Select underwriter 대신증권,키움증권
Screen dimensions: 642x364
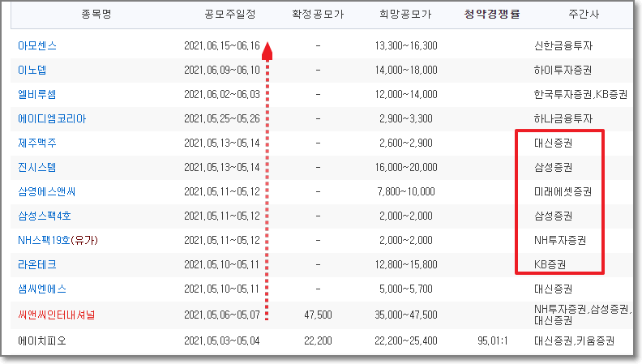pyautogui.click(x=574, y=340)
